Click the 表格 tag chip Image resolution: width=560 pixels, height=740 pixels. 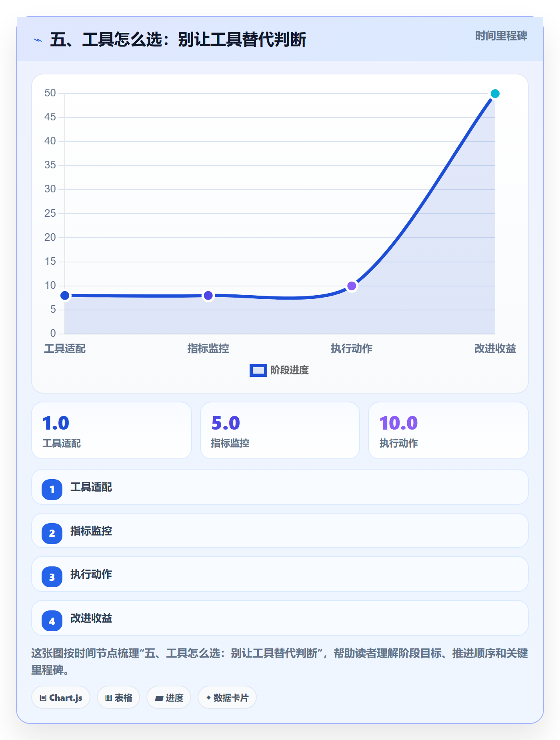(x=118, y=698)
